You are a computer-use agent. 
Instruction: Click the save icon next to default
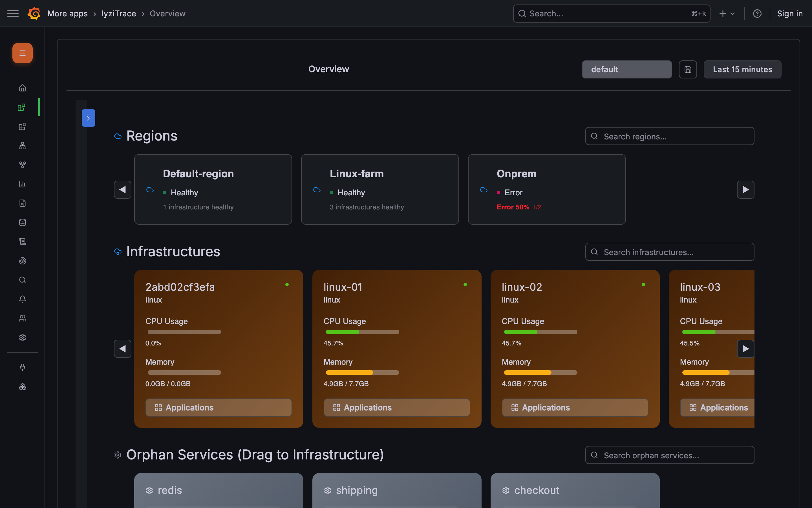687,69
